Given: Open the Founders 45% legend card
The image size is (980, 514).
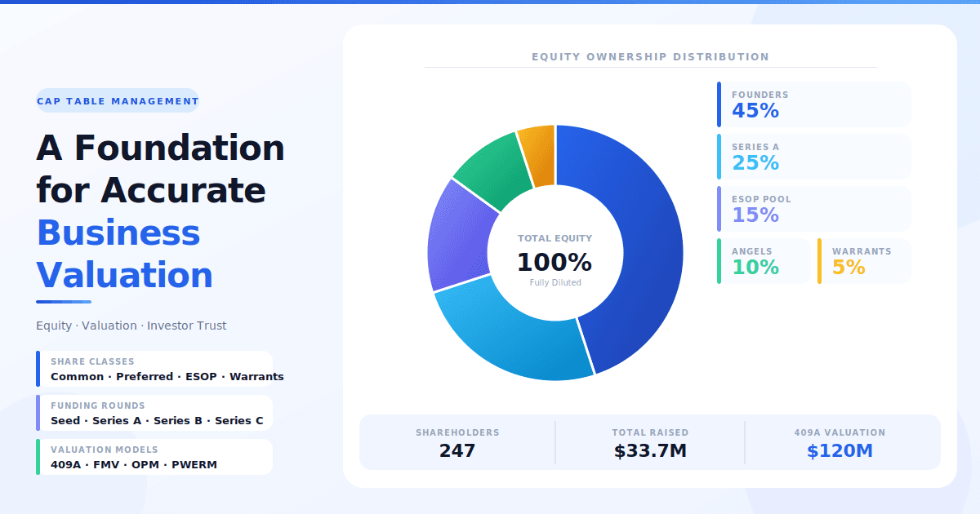Looking at the screenshot, I should (x=814, y=104).
